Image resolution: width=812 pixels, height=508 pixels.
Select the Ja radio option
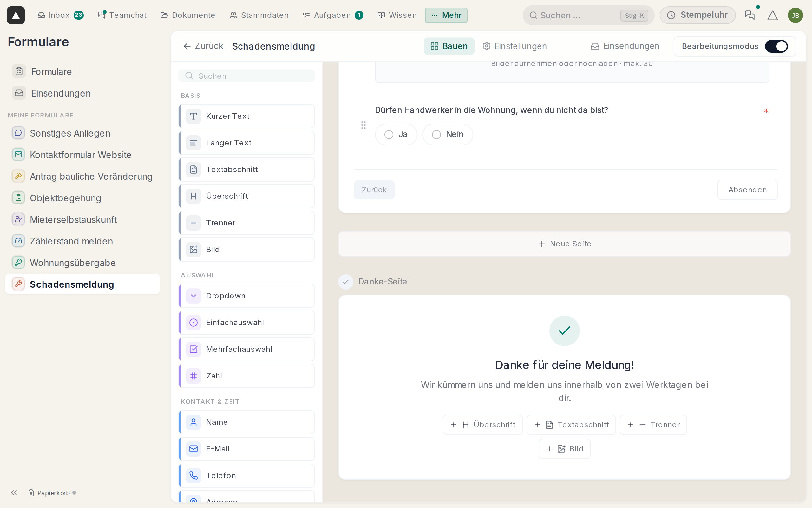point(396,134)
